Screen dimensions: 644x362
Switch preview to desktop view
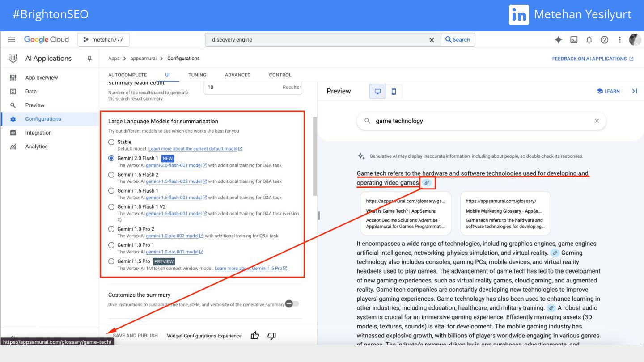coord(377,91)
